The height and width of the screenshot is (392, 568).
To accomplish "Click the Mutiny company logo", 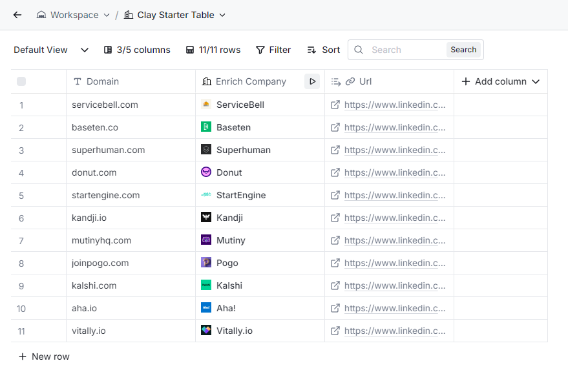I will pyautogui.click(x=206, y=240).
